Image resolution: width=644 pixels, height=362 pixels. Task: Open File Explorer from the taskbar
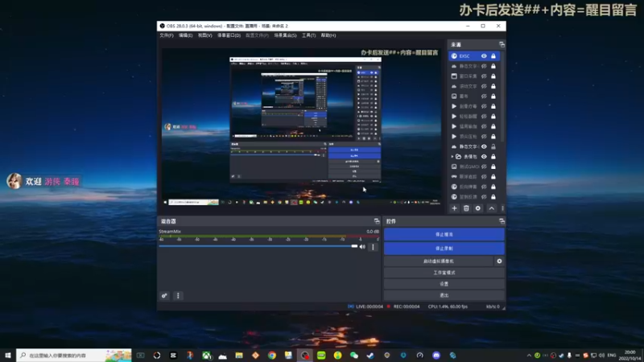(x=239, y=356)
